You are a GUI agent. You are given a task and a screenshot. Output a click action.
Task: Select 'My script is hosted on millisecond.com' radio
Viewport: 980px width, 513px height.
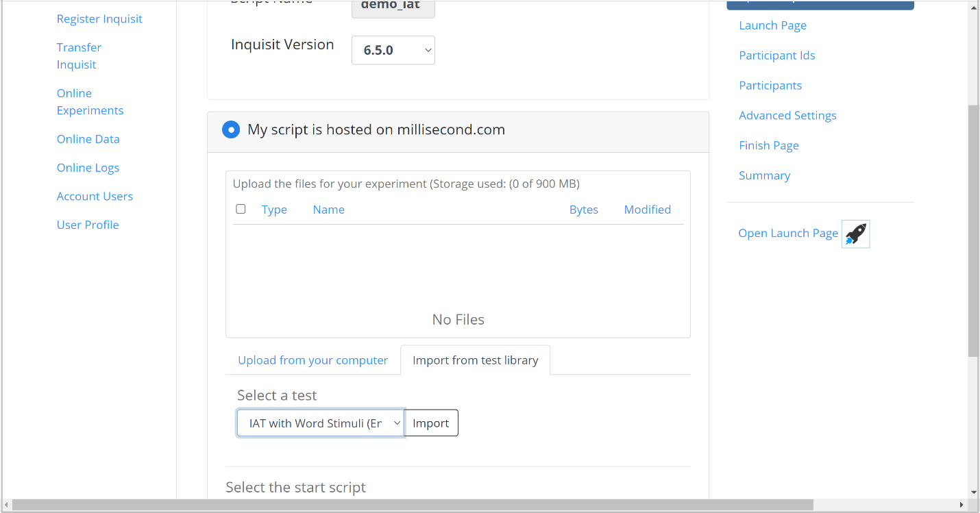pos(231,129)
